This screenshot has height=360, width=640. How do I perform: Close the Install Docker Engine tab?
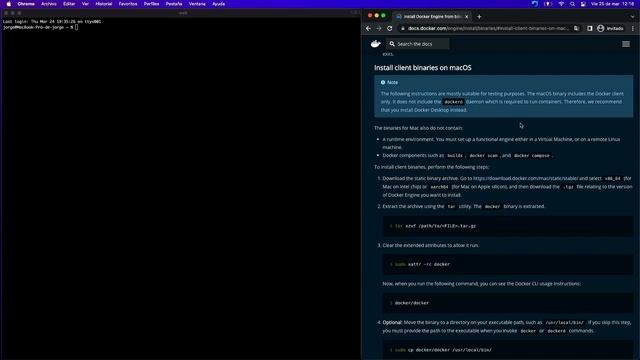pos(466,16)
